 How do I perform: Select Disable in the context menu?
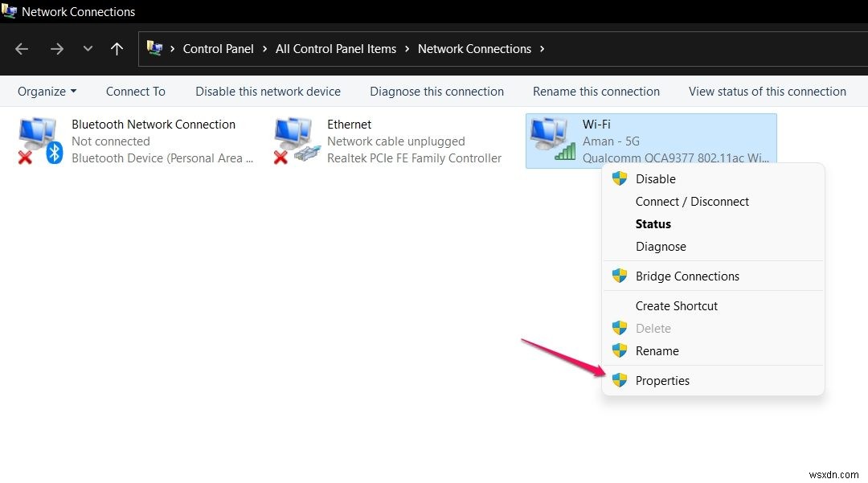(x=655, y=179)
